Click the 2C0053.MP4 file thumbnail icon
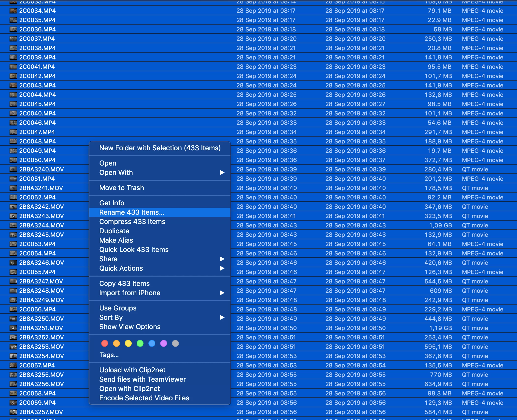This screenshot has width=517, height=420. 13,244
